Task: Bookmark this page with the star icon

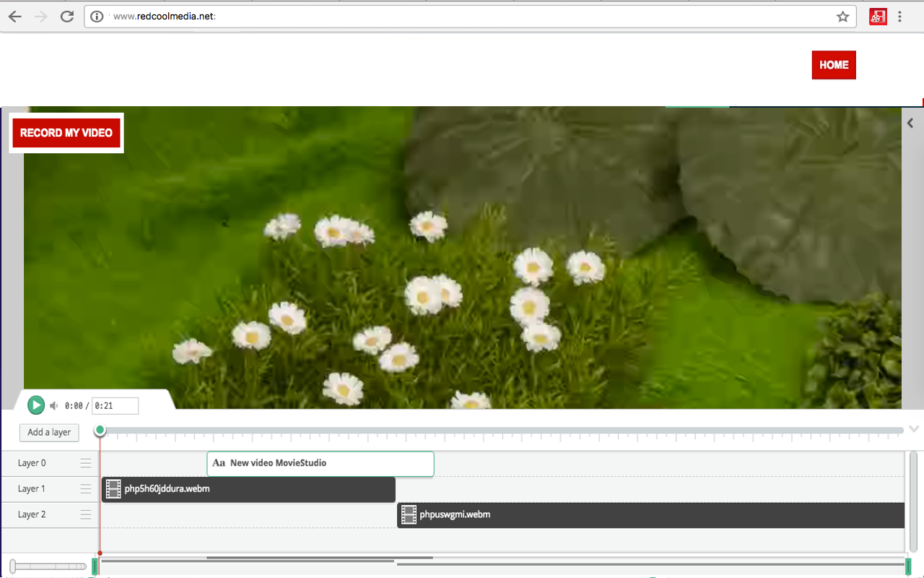Action: click(842, 17)
